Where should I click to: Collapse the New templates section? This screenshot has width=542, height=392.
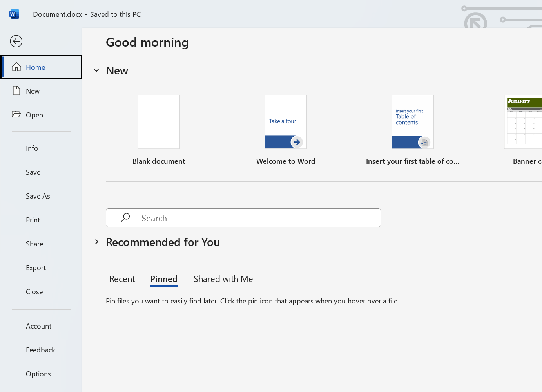tap(96, 70)
